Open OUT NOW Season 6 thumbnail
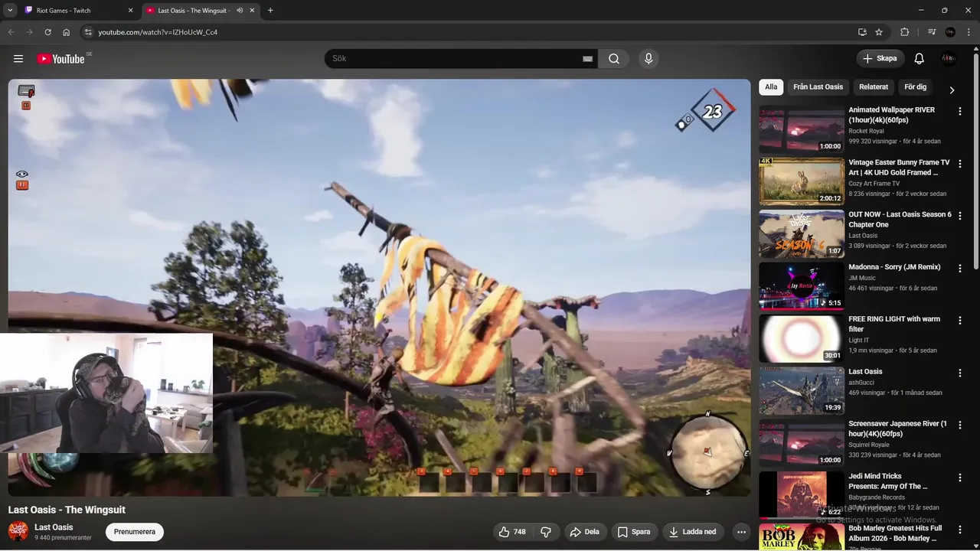The height and width of the screenshot is (551, 980). [x=802, y=234]
